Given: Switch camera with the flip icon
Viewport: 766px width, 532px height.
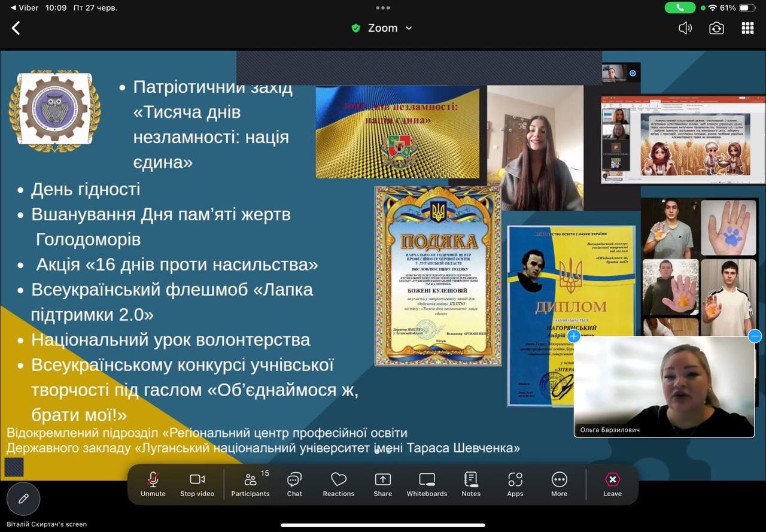Looking at the screenshot, I should tap(716, 28).
